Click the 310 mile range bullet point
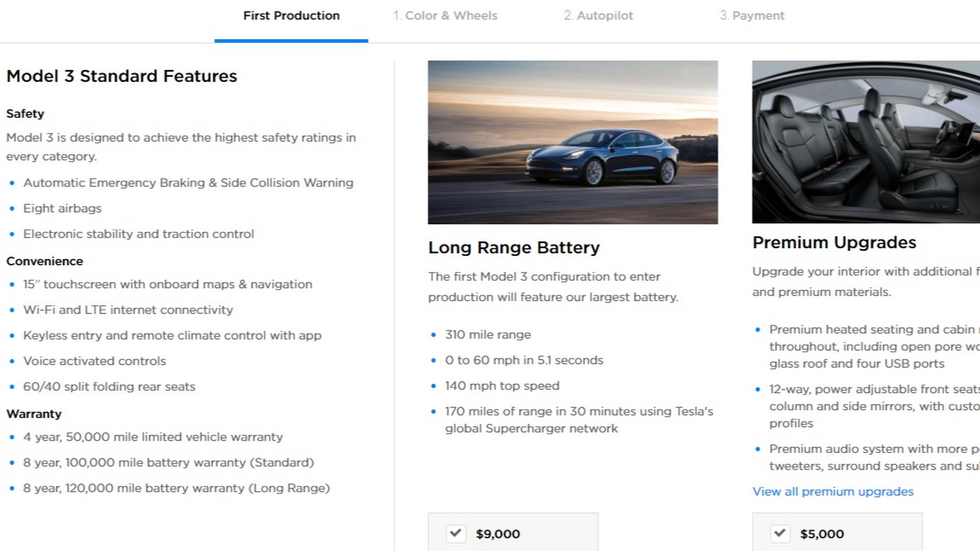 [x=488, y=335]
